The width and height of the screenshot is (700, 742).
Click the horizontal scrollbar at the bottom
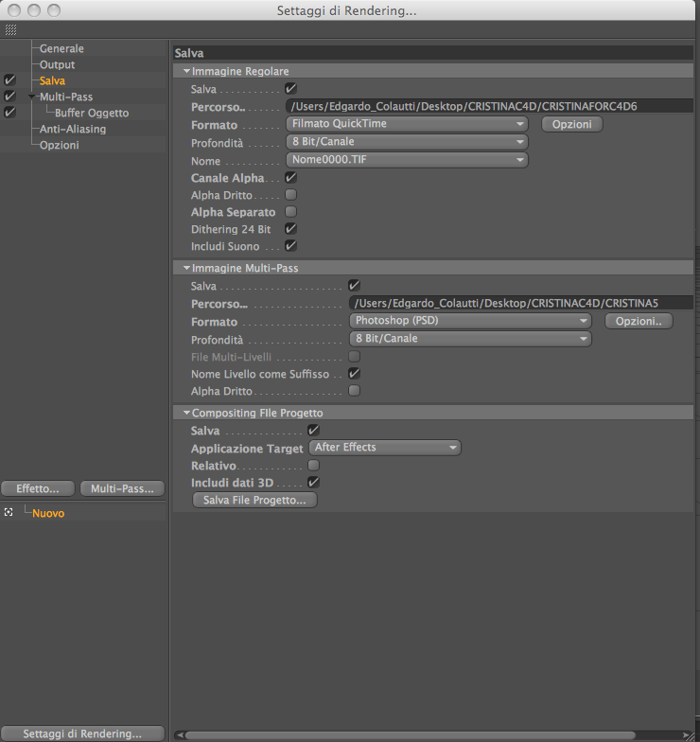click(x=411, y=734)
